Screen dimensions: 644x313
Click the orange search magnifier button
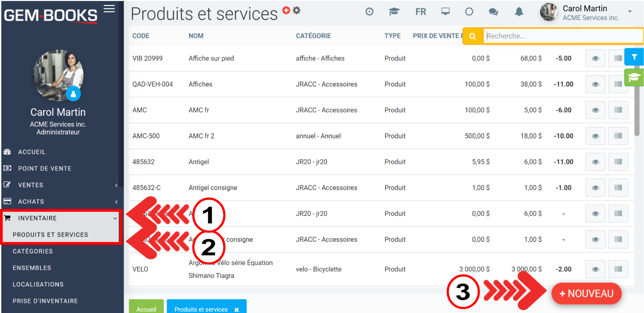coord(473,36)
